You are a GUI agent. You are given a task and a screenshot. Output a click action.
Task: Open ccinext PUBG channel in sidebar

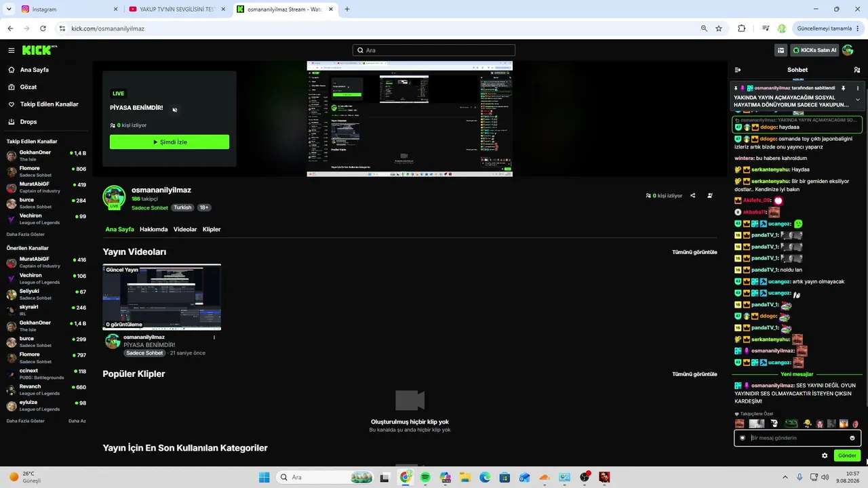pos(46,374)
